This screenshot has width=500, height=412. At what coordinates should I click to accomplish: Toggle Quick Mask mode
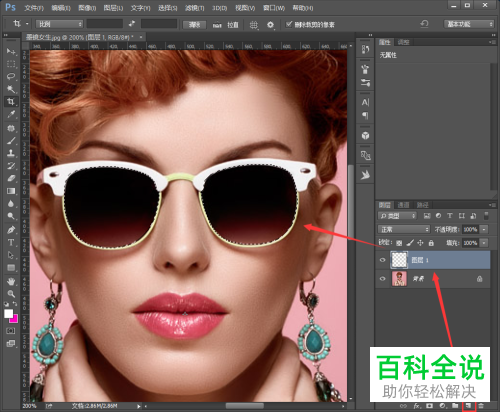tap(11, 331)
